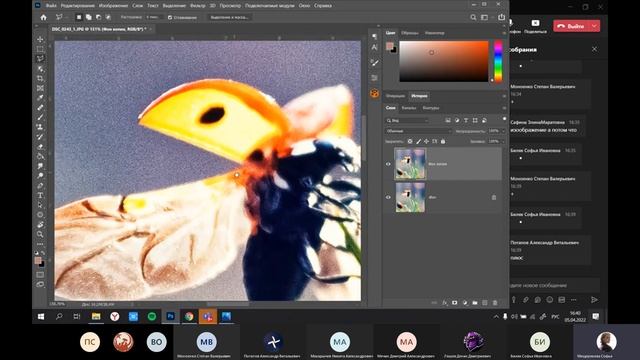Pick a color in the color field
The width and height of the screenshot is (640, 360).
[x=444, y=61]
